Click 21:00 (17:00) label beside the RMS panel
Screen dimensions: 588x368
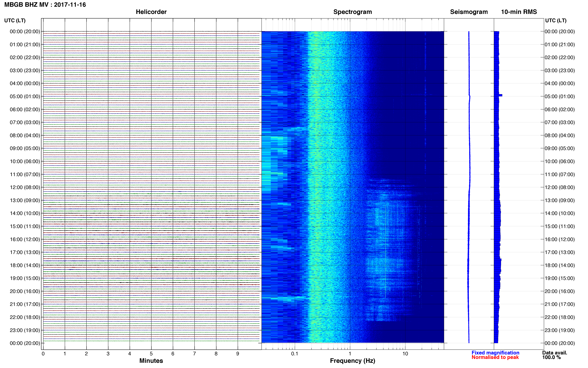pyautogui.click(x=560, y=304)
